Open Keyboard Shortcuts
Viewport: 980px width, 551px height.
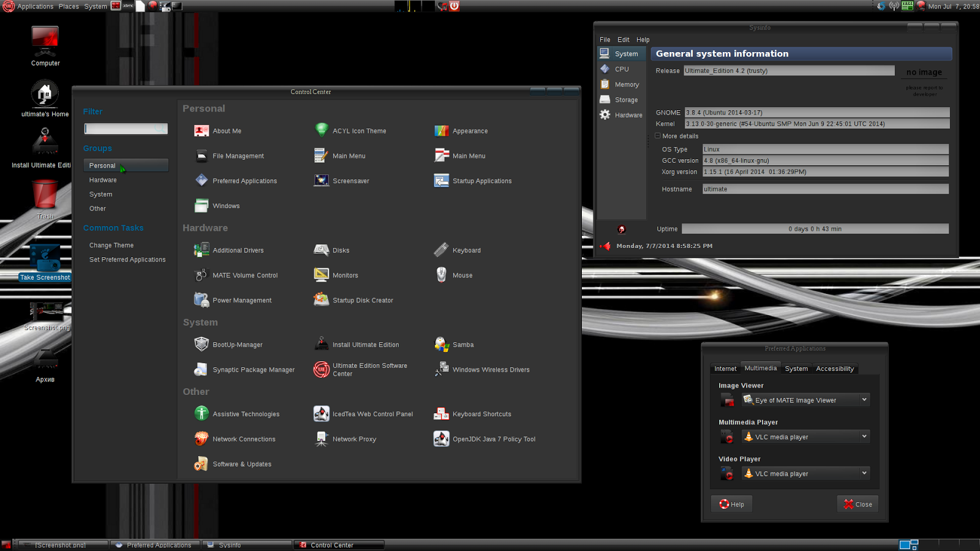pos(473,414)
